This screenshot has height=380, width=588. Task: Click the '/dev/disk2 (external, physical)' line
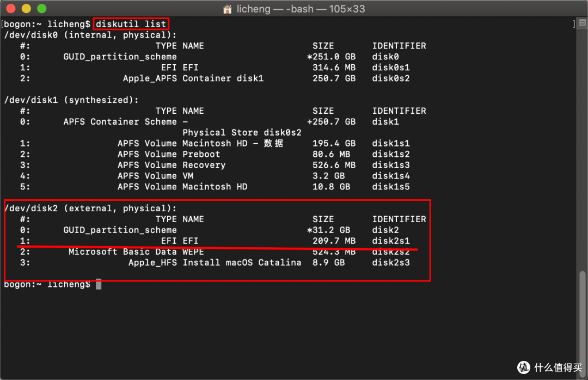[90, 208]
